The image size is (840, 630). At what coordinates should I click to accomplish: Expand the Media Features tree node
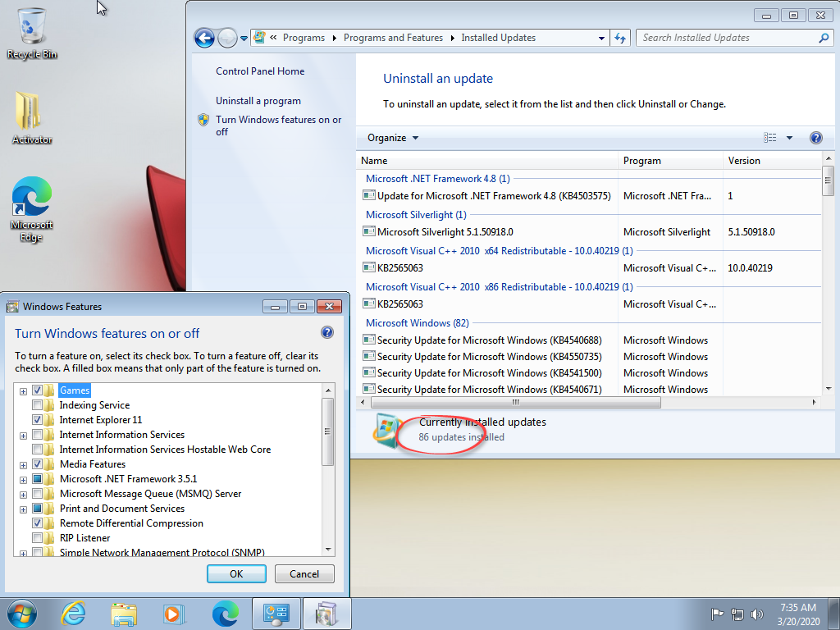[23, 465]
